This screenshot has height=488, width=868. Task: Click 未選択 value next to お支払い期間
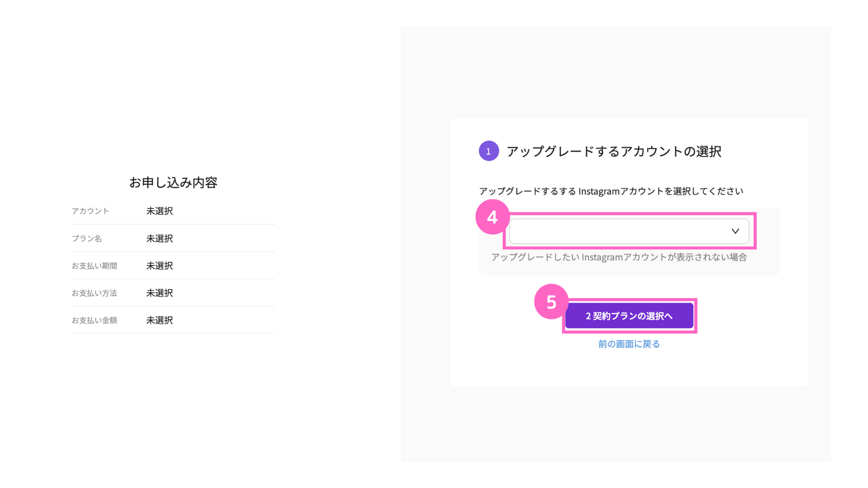[160, 266]
